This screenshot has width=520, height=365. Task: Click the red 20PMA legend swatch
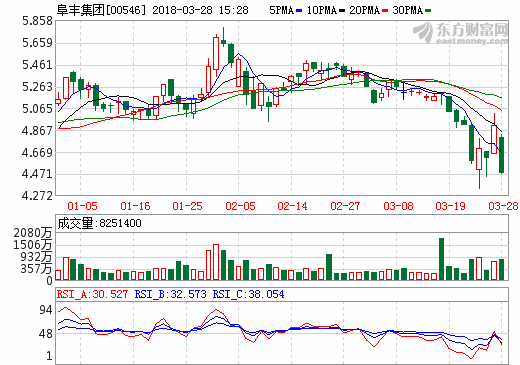(x=385, y=11)
